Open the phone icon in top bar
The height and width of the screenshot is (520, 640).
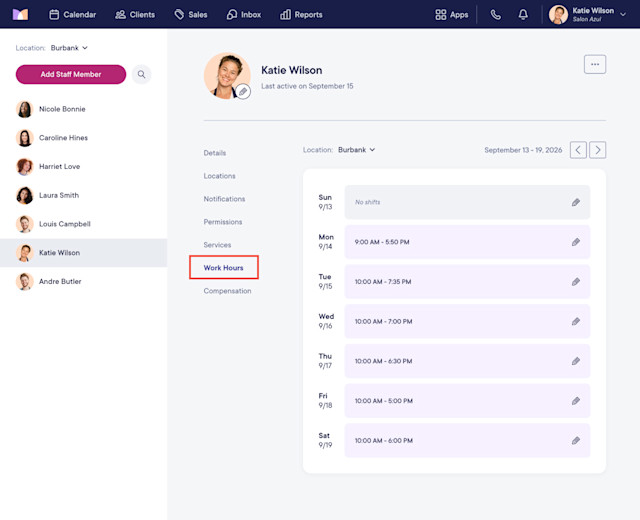pos(496,15)
